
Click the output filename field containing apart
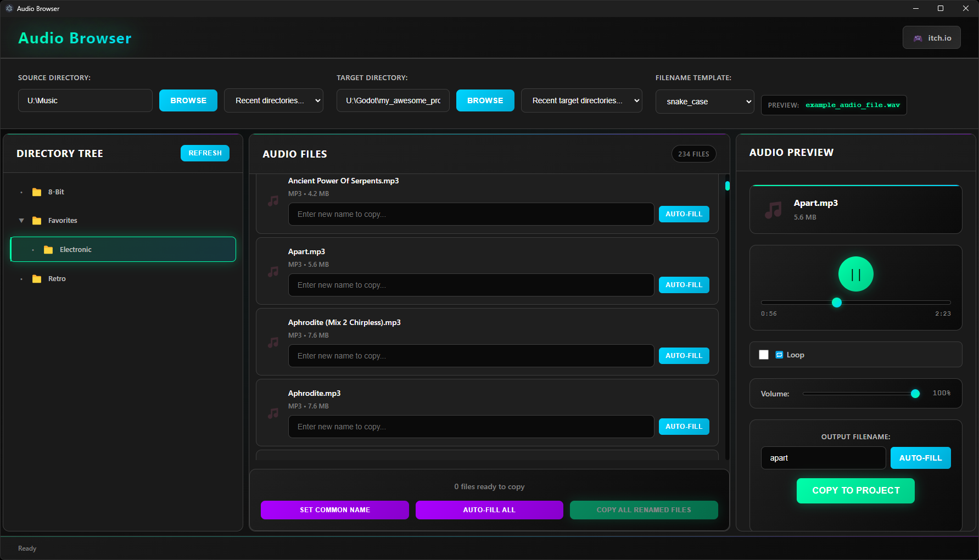[x=823, y=458]
